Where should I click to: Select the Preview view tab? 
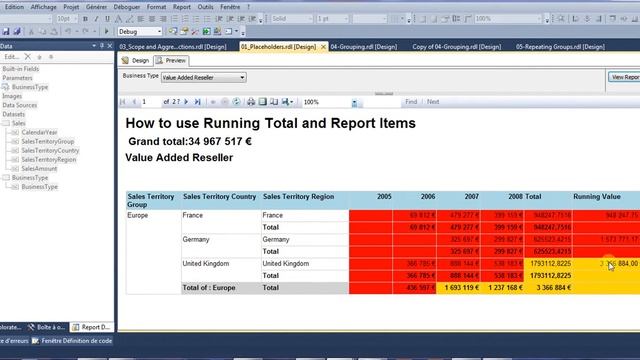click(171, 60)
